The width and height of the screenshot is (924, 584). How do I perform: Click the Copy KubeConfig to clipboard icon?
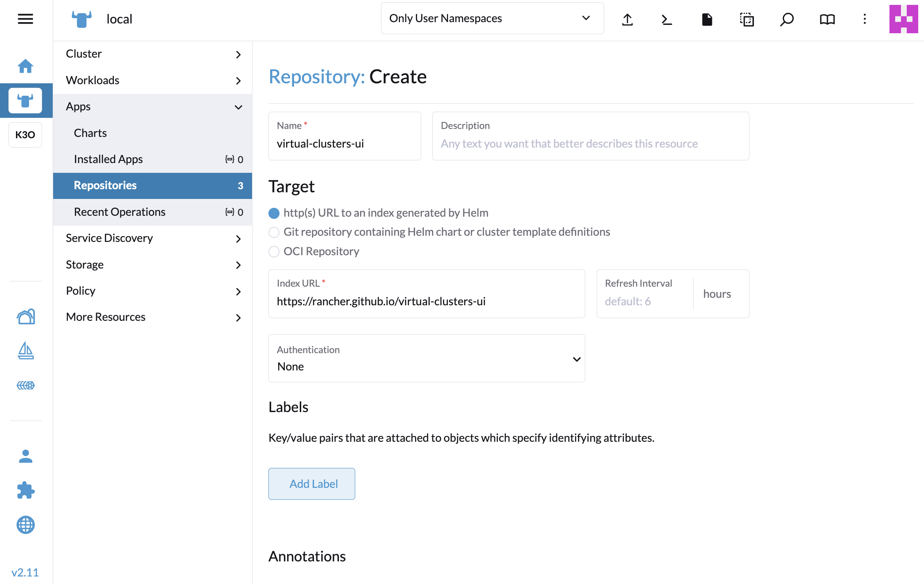tap(746, 19)
